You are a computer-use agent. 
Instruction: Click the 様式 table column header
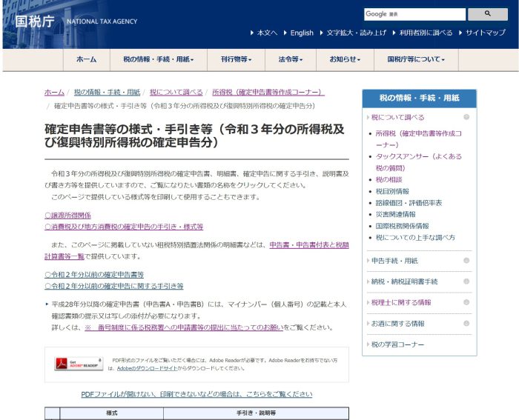pos(112,413)
